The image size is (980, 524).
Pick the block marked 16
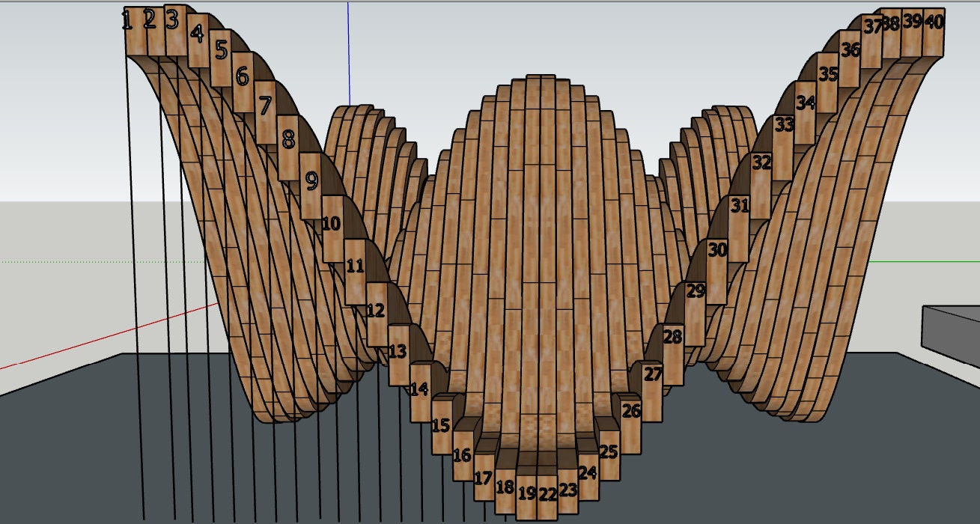coord(463,455)
